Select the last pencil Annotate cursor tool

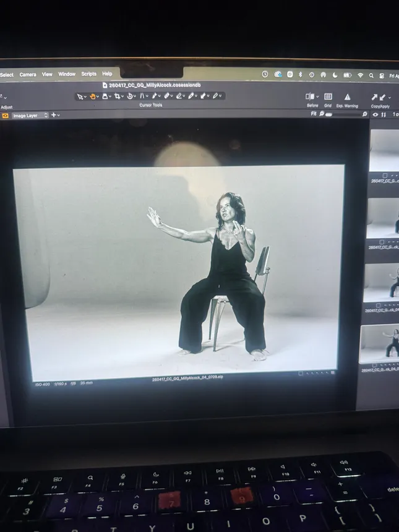point(215,96)
